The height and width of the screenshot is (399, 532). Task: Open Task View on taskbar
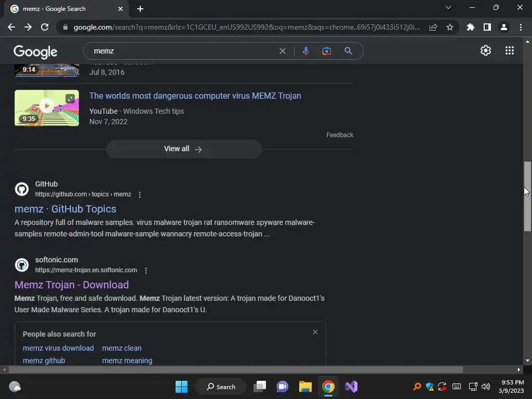[x=260, y=387]
